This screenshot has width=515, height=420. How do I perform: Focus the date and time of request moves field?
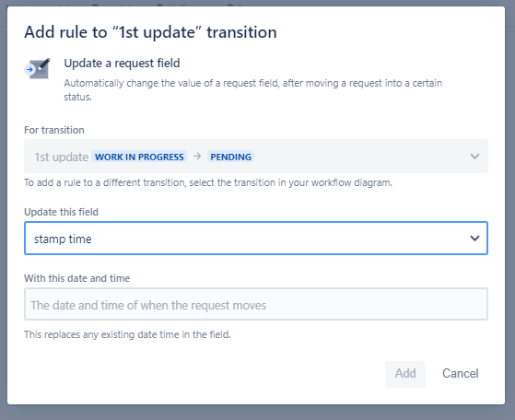(x=256, y=304)
